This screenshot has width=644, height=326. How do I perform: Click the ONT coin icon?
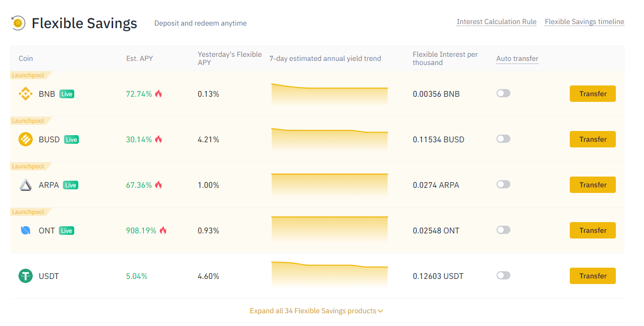click(x=26, y=230)
